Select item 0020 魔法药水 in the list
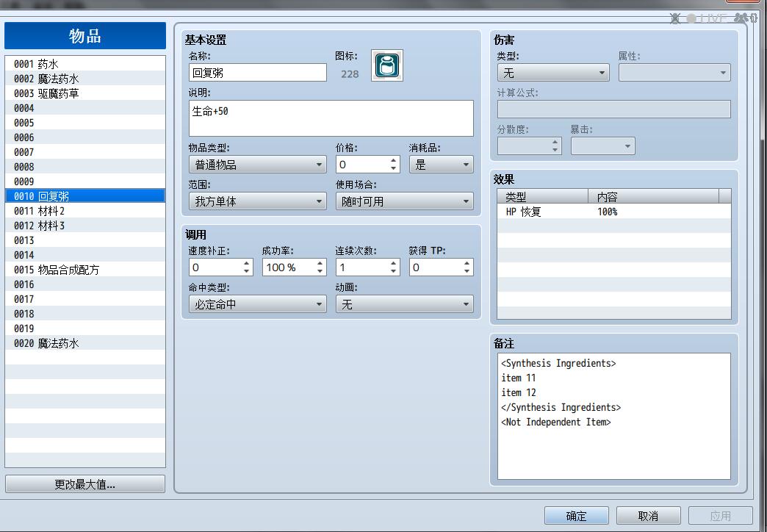This screenshot has width=767, height=532. (85, 342)
